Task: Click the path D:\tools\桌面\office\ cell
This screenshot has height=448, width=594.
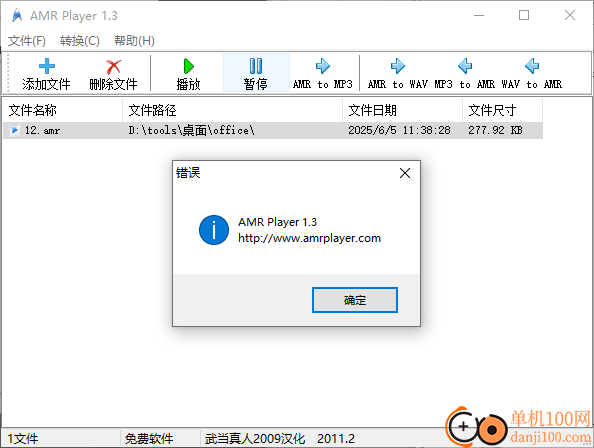Action: [191, 130]
